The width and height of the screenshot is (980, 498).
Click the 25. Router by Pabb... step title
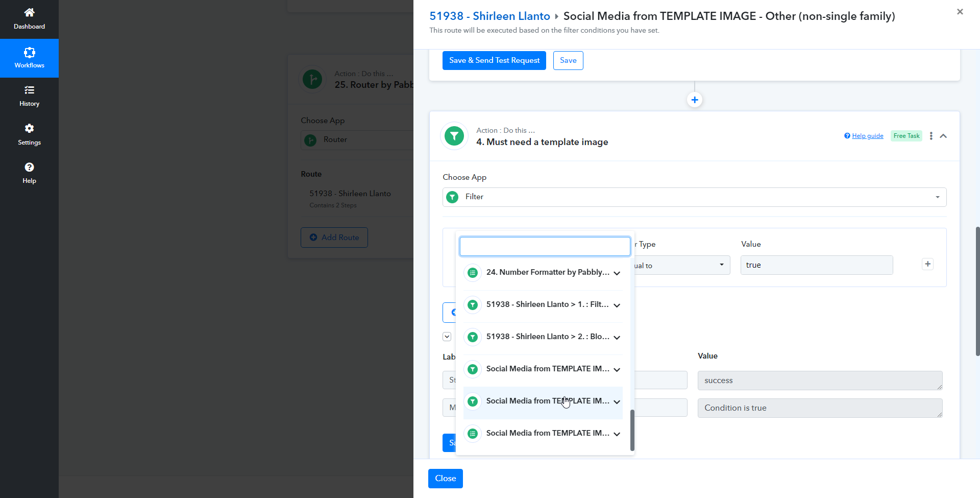374,85
